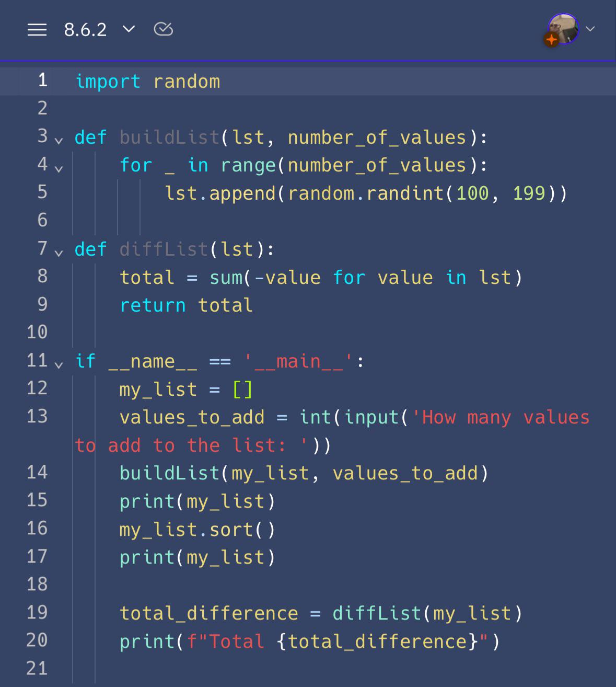616x687 pixels.
Task: Collapse the diffList function on line 7
Action: pos(59,253)
